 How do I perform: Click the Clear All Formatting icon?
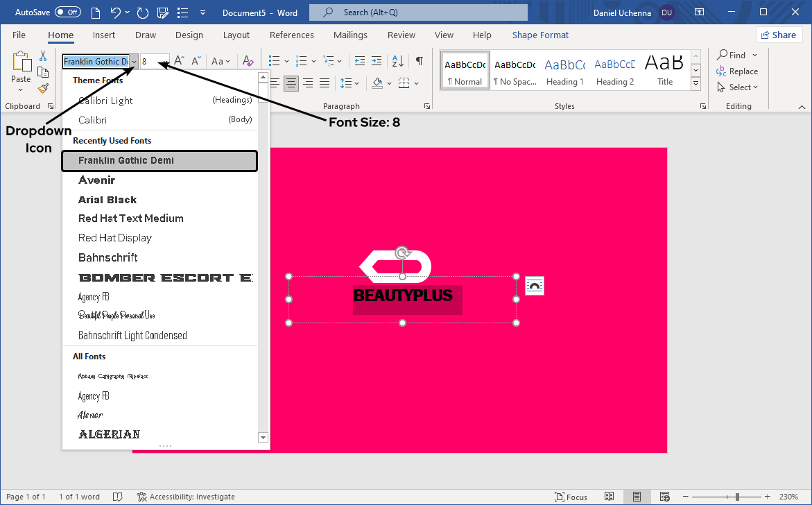tap(248, 61)
